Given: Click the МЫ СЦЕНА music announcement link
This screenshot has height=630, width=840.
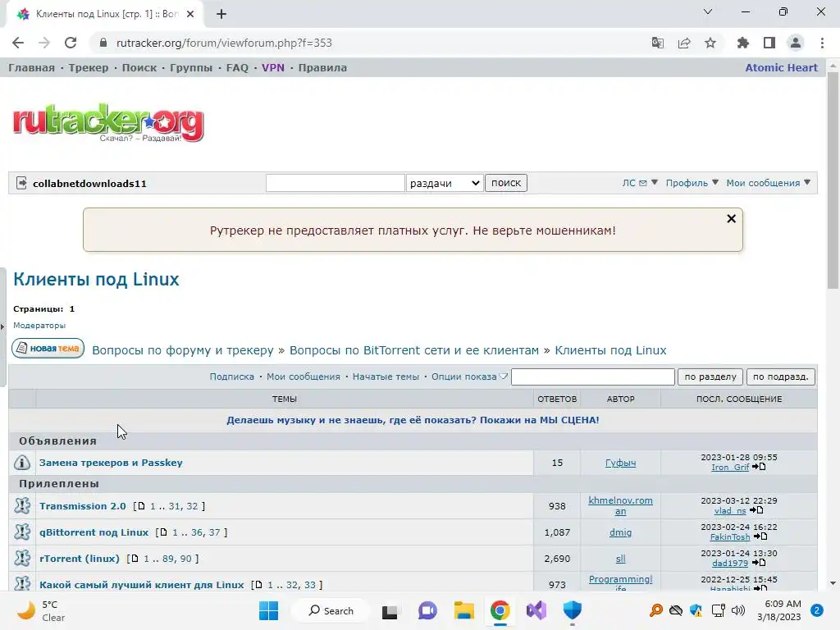Looking at the screenshot, I should point(413,420).
